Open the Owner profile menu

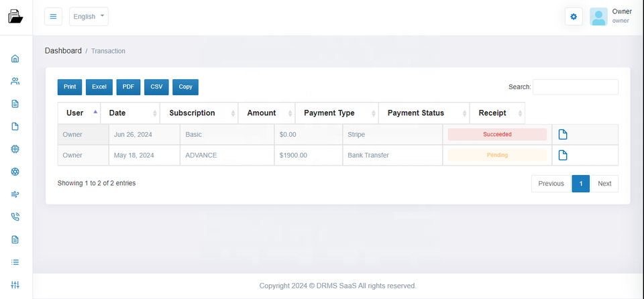pyautogui.click(x=610, y=16)
